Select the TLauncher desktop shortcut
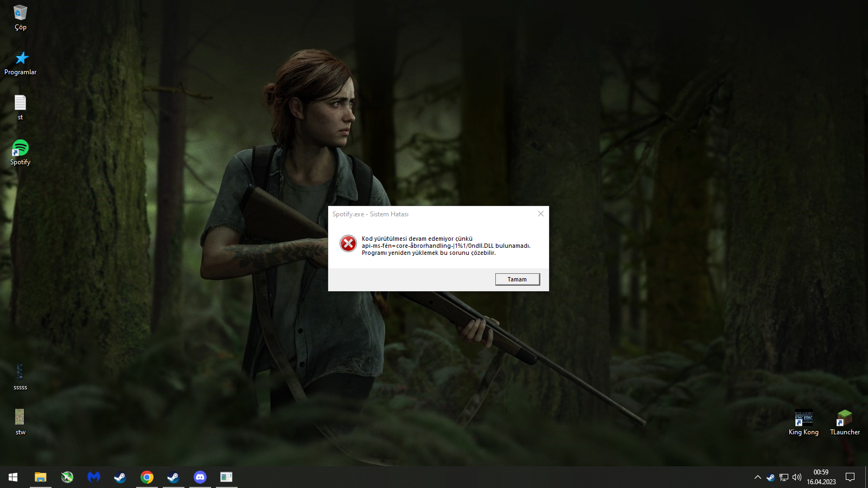Screen dimensions: 868x488 point(845,422)
